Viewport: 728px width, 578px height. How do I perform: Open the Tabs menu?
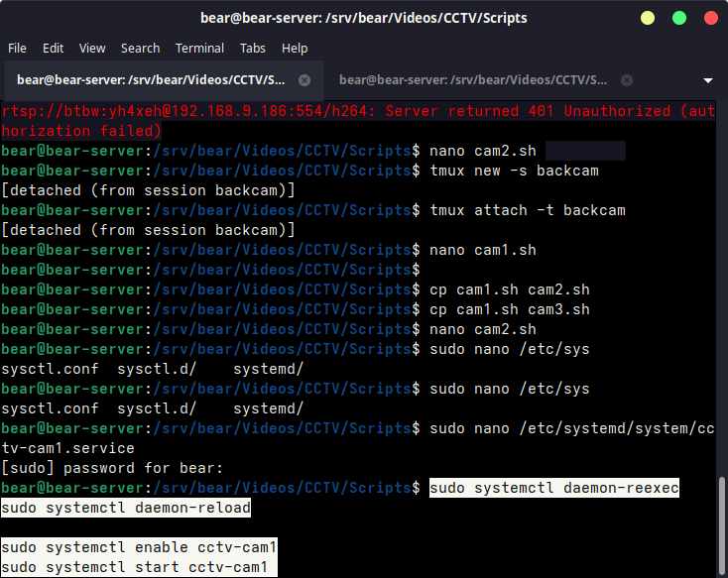(x=253, y=49)
